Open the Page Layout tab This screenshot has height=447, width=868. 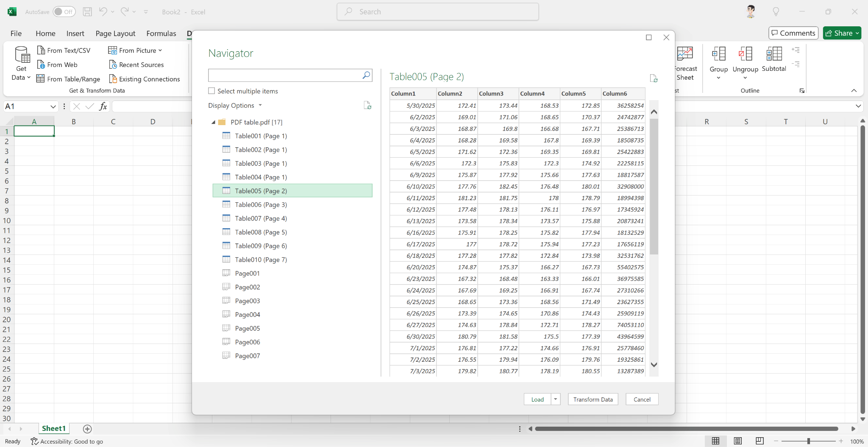115,33
